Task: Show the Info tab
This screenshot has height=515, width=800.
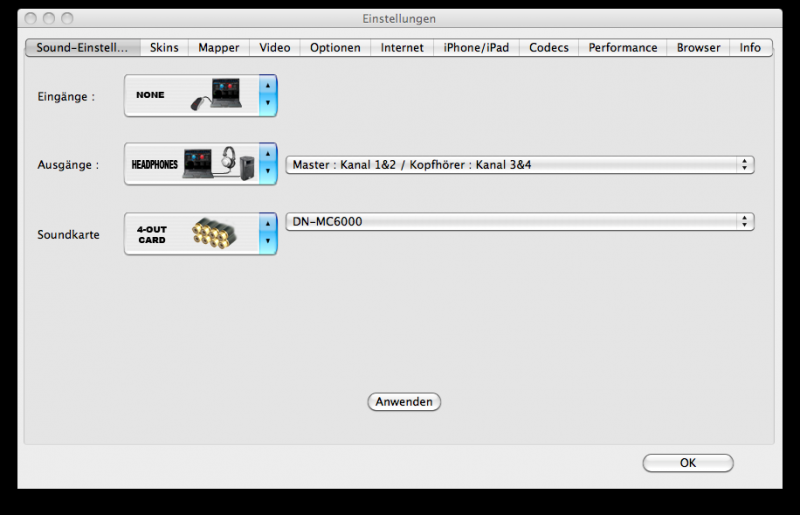Action: 751,47
